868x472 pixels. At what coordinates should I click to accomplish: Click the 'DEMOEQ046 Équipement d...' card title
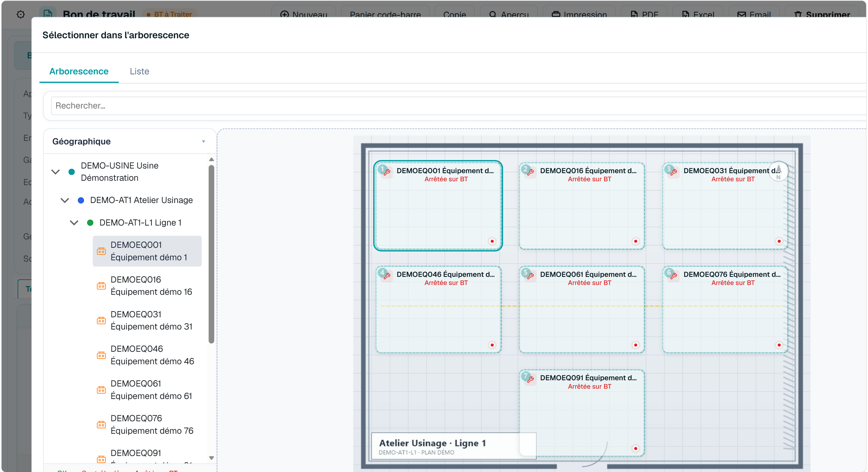click(x=446, y=274)
